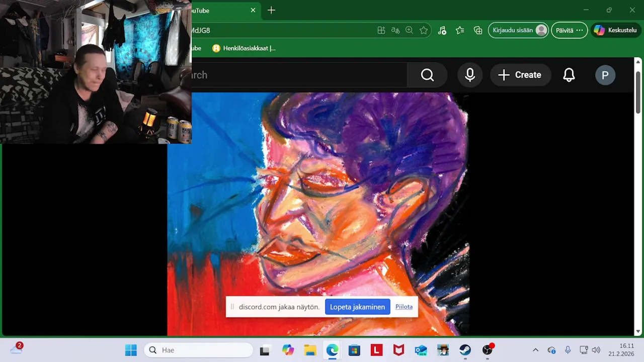Click into the YouTube search field
This screenshot has width=644, height=362.
click(x=299, y=75)
